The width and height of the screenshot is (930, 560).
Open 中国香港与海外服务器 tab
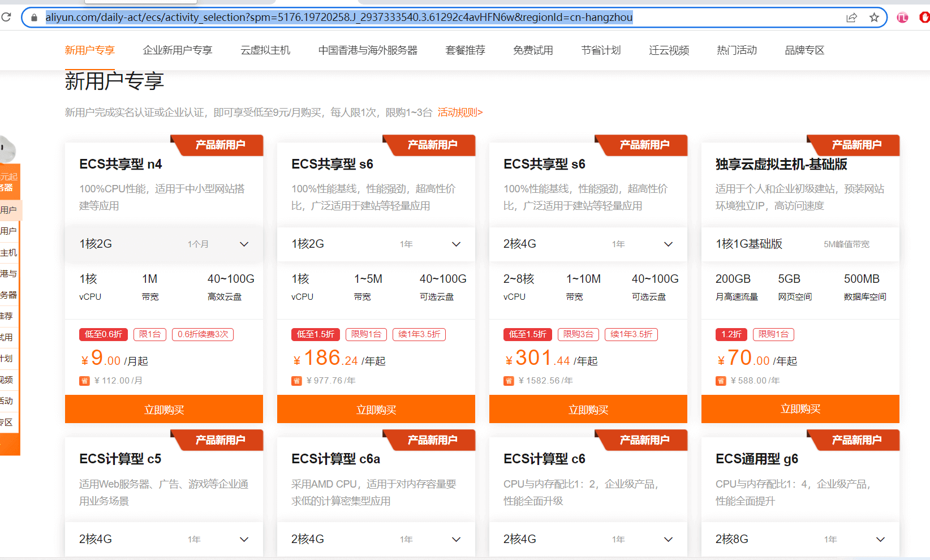(368, 50)
